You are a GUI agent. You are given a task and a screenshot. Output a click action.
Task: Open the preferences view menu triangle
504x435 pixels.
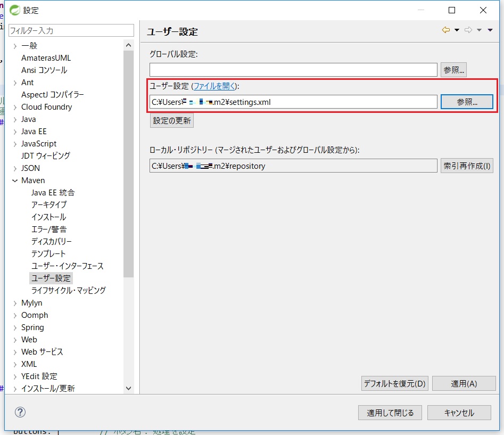tap(490, 30)
